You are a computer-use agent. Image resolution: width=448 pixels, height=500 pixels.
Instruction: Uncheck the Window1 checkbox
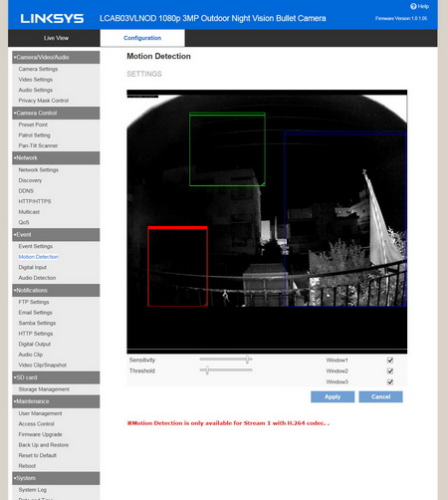tap(390, 361)
